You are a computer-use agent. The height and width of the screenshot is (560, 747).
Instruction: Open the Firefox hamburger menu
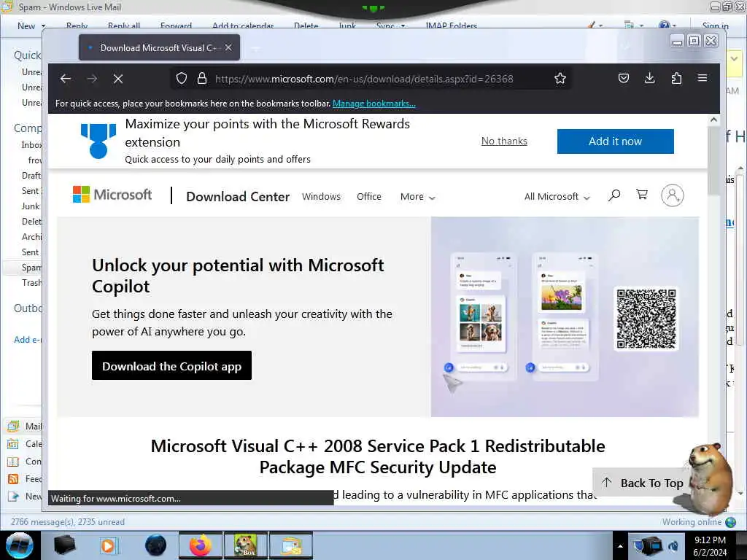coord(703,78)
